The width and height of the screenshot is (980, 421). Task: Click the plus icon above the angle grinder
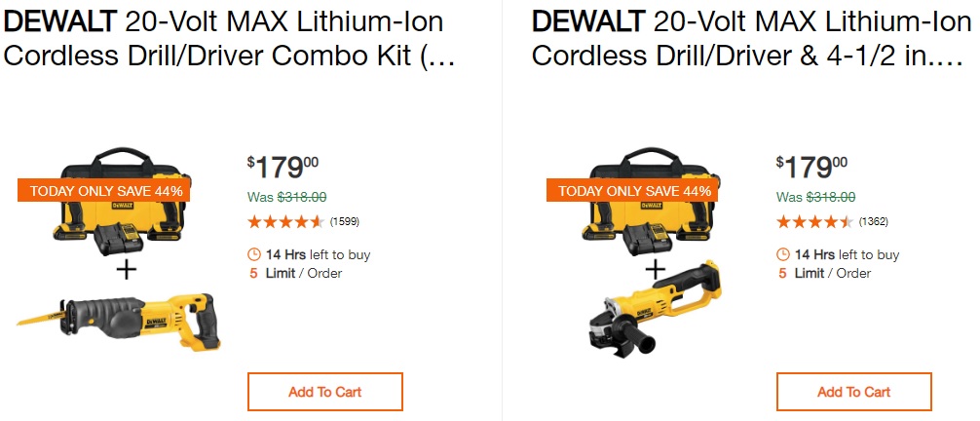pyautogui.click(x=655, y=269)
